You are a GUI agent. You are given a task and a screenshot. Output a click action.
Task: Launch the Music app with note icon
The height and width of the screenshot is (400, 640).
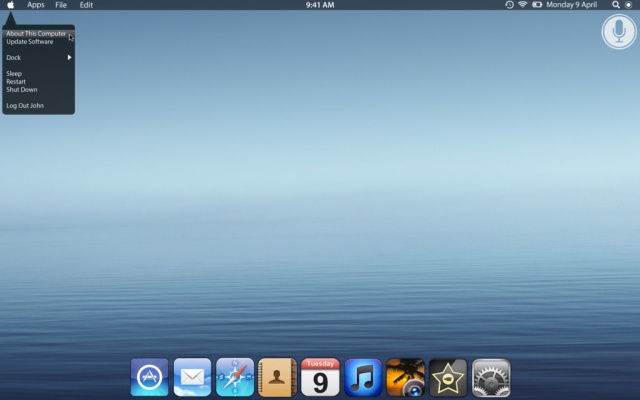click(363, 378)
